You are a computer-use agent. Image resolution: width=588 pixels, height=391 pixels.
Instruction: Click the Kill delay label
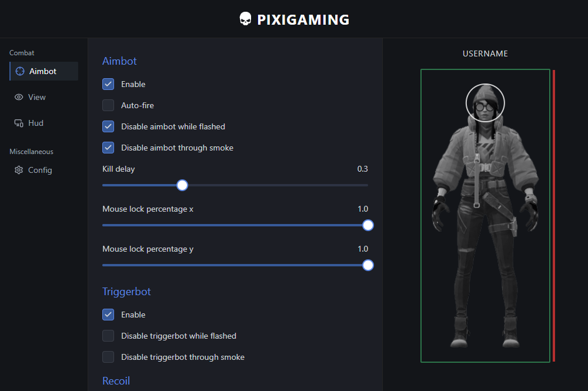coord(119,169)
